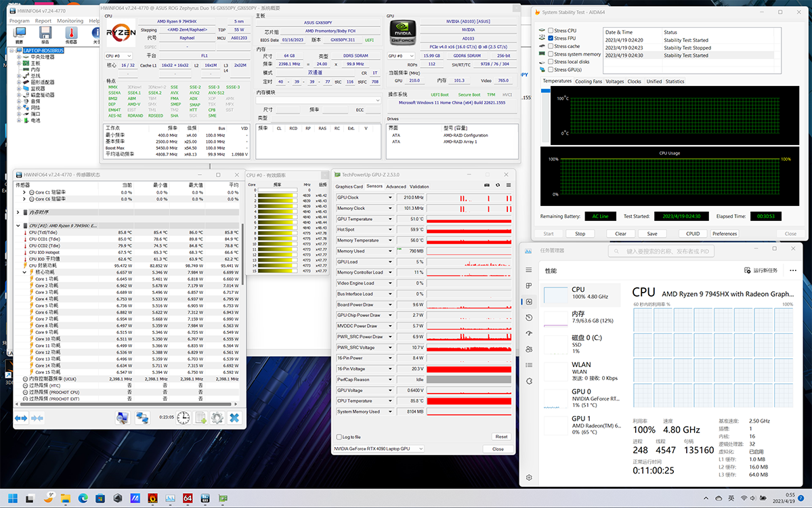Switch to the Cooling Fans tab
The image size is (812, 508).
point(588,81)
